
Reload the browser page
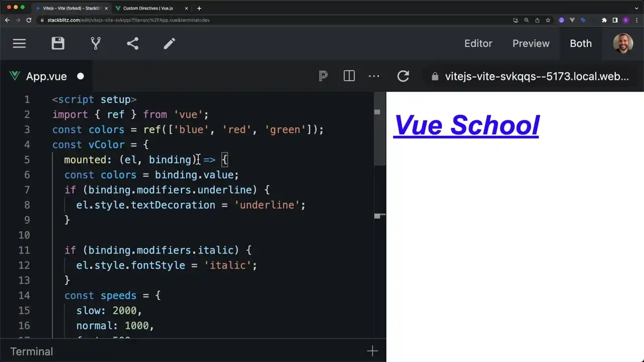click(29, 20)
